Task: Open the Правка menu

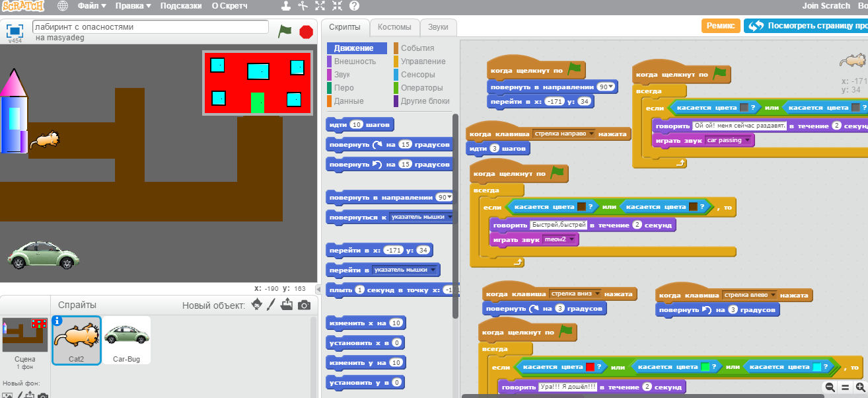Action: (133, 6)
